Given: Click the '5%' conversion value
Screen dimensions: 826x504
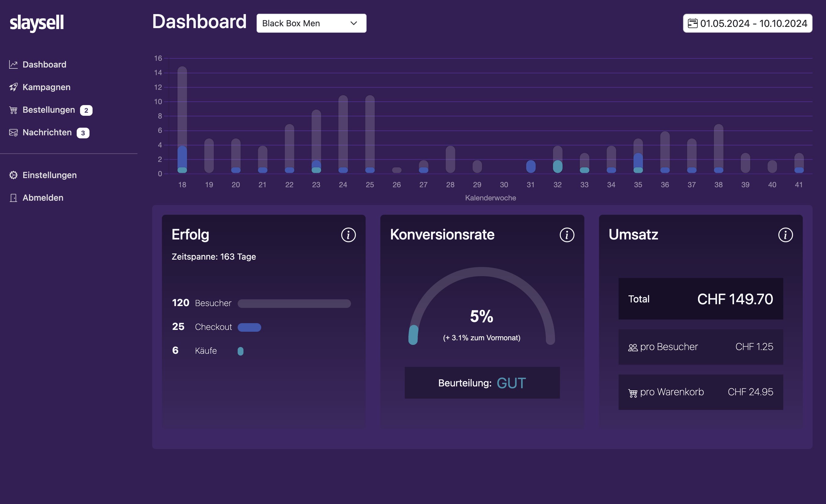Looking at the screenshot, I should (481, 316).
